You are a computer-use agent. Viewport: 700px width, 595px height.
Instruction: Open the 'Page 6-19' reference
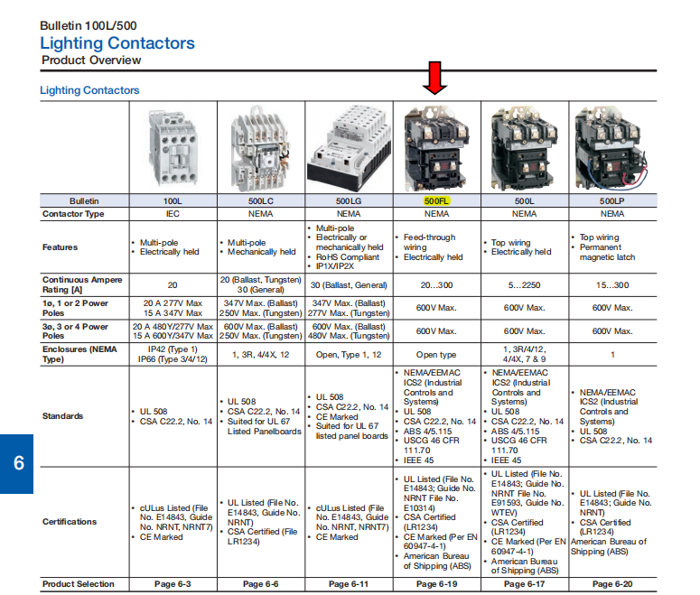[x=436, y=584]
